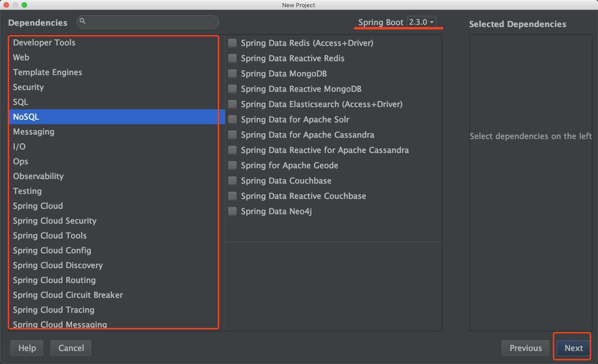This screenshot has height=364, width=598.
Task: Enable Spring Data Reactive Redis checkbox
Action: (x=232, y=58)
